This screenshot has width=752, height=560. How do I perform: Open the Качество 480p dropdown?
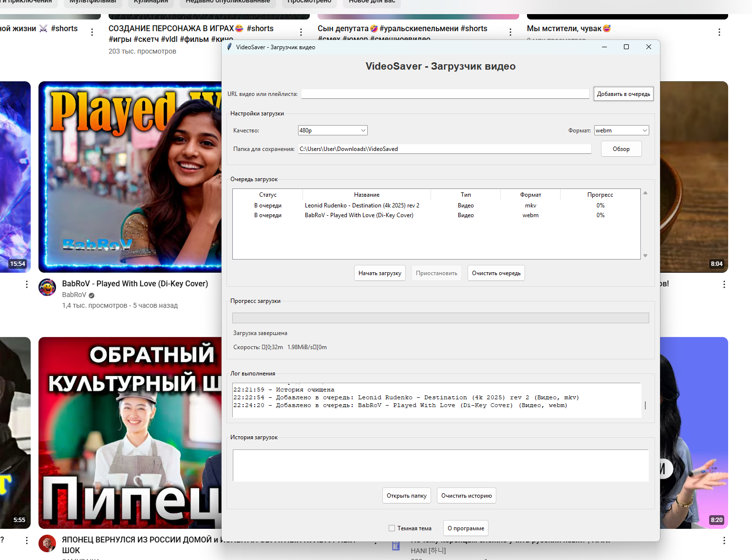[333, 131]
